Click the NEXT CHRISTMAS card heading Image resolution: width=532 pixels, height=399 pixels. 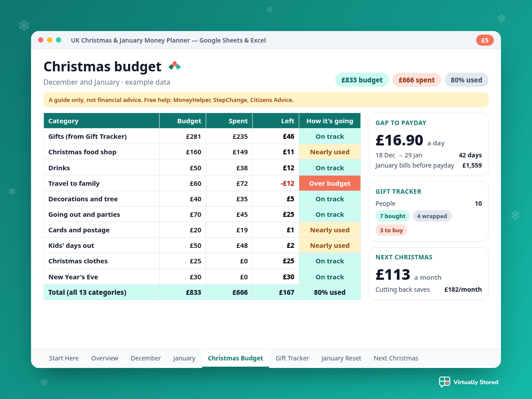click(x=404, y=257)
